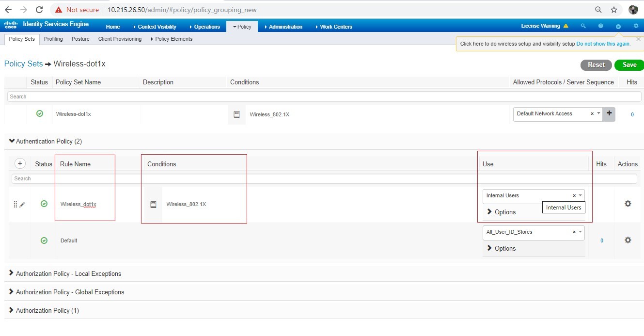This screenshot has height=336, width=644.
Task: Clear the Internal Users selection x
Action: [574, 196]
